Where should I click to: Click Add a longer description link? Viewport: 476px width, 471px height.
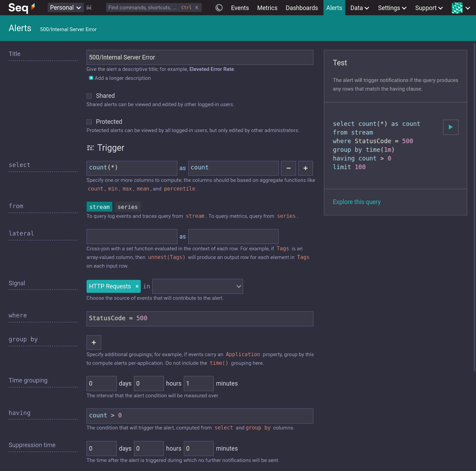122,78
